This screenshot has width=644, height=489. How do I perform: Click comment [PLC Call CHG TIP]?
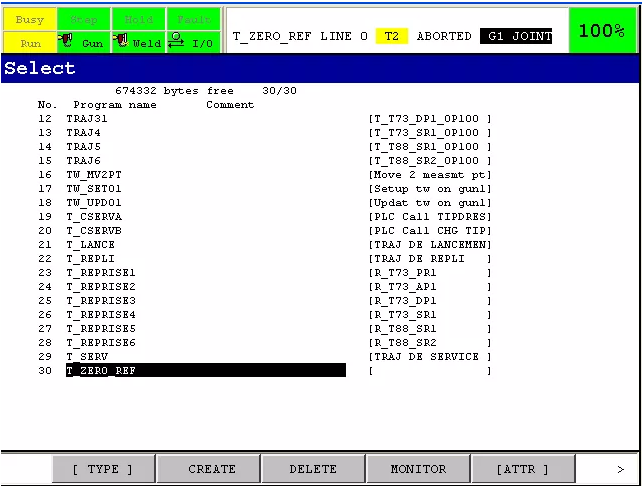click(x=430, y=231)
